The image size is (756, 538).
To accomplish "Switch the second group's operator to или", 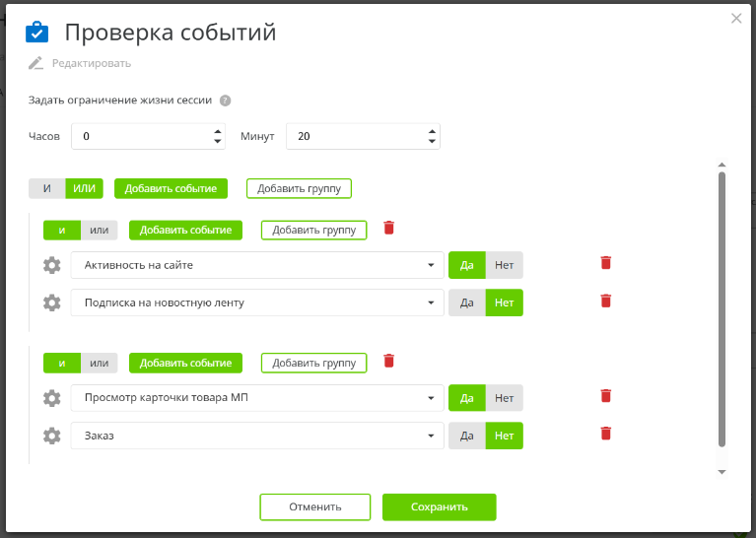I will (x=99, y=363).
